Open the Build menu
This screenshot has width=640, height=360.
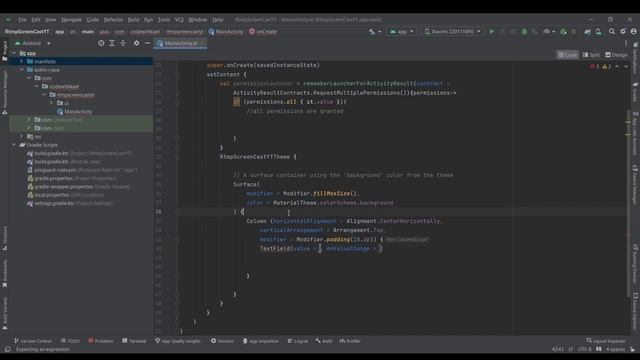[x=133, y=20]
